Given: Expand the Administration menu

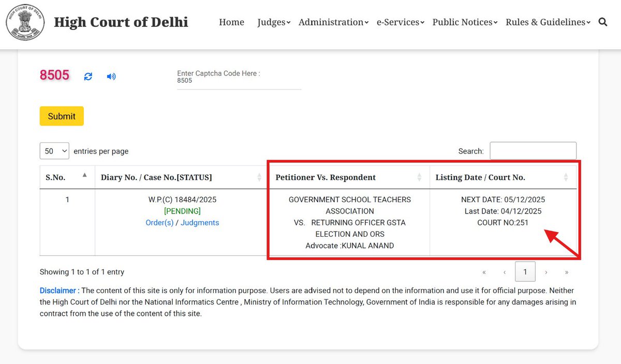Looking at the screenshot, I should [333, 22].
